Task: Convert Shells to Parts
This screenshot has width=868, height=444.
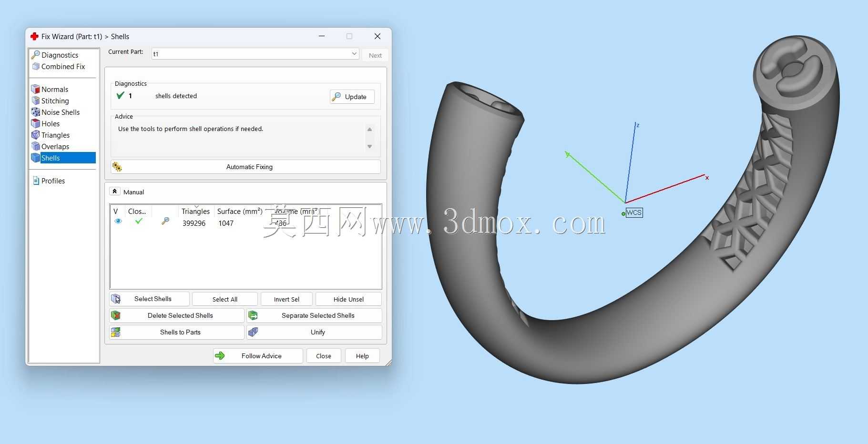Action: (x=177, y=332)
